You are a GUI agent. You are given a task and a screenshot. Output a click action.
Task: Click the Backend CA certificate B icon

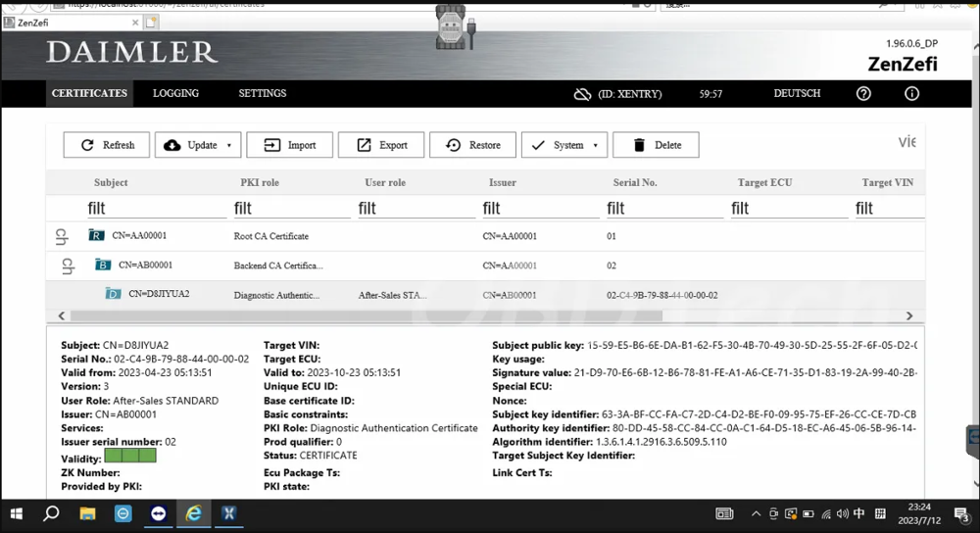[x=103, y=266]
